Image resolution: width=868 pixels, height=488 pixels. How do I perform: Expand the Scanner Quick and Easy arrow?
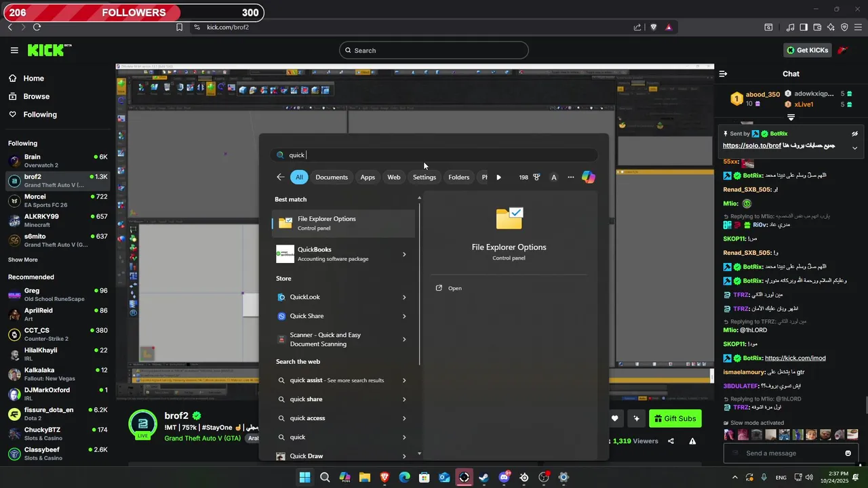pyautogui.click(x=404, y=340)
